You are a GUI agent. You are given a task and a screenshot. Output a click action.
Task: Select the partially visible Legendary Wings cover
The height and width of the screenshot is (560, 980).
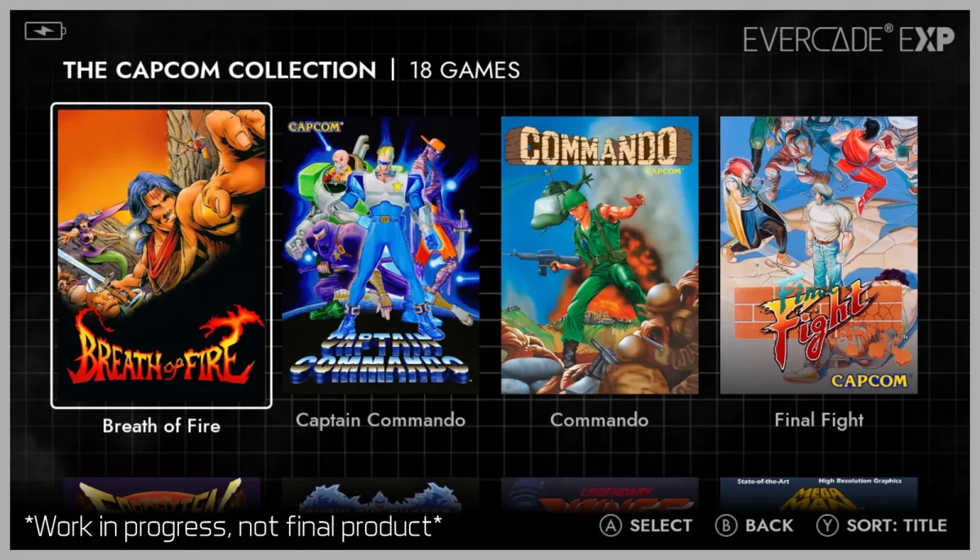pos(599,495)
